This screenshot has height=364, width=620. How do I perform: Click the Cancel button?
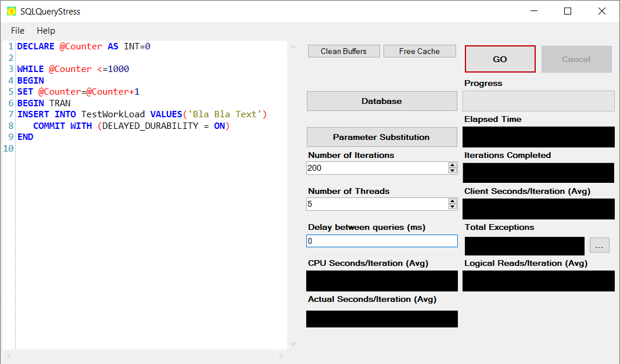click(x=576, y=59)
